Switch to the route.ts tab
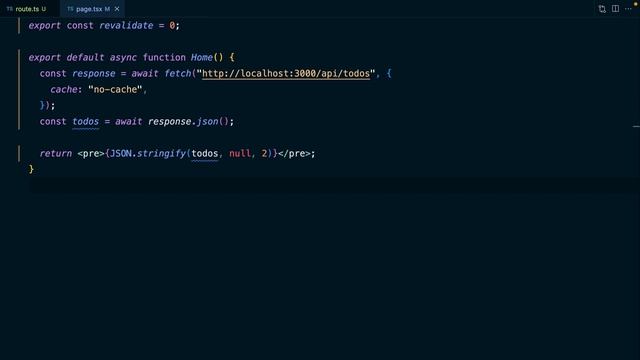Screen dimensions: 640x360 pos(27,9)
